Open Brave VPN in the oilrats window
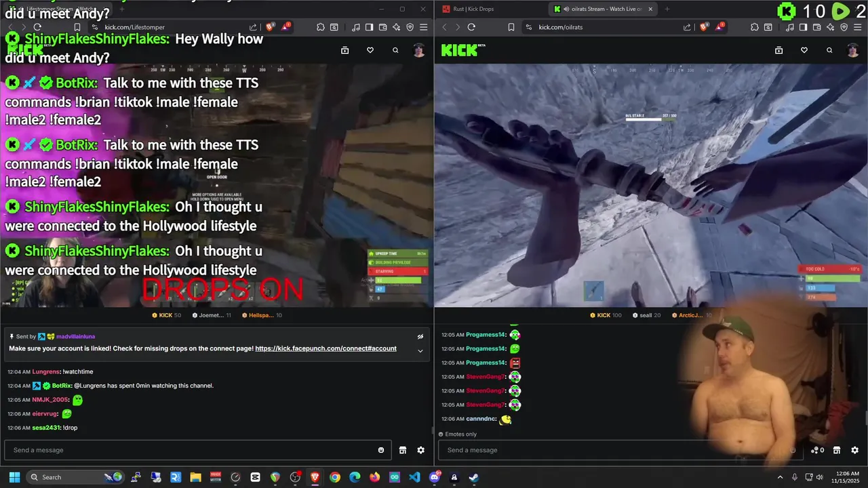868x488 pixels. click(x=844, y=27)
